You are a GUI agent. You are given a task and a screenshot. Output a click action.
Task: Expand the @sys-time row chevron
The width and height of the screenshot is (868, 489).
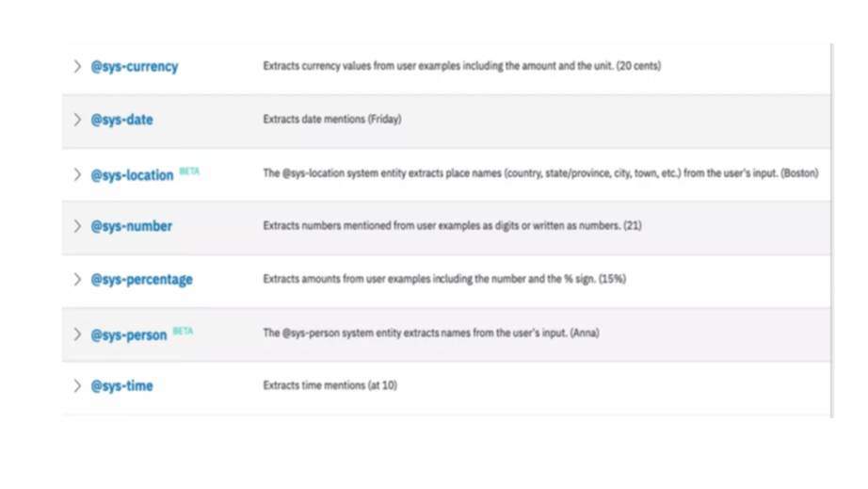tap(77, 385)
